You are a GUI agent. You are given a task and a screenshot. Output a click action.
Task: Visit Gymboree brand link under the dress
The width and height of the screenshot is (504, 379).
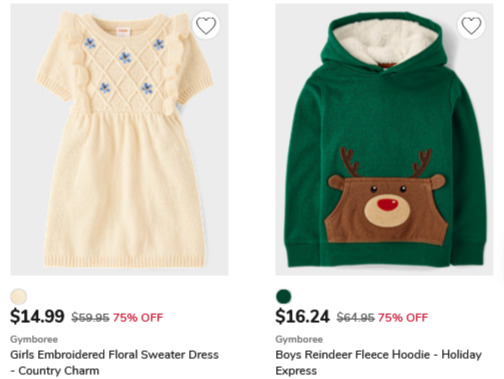[x=34, y=339]
